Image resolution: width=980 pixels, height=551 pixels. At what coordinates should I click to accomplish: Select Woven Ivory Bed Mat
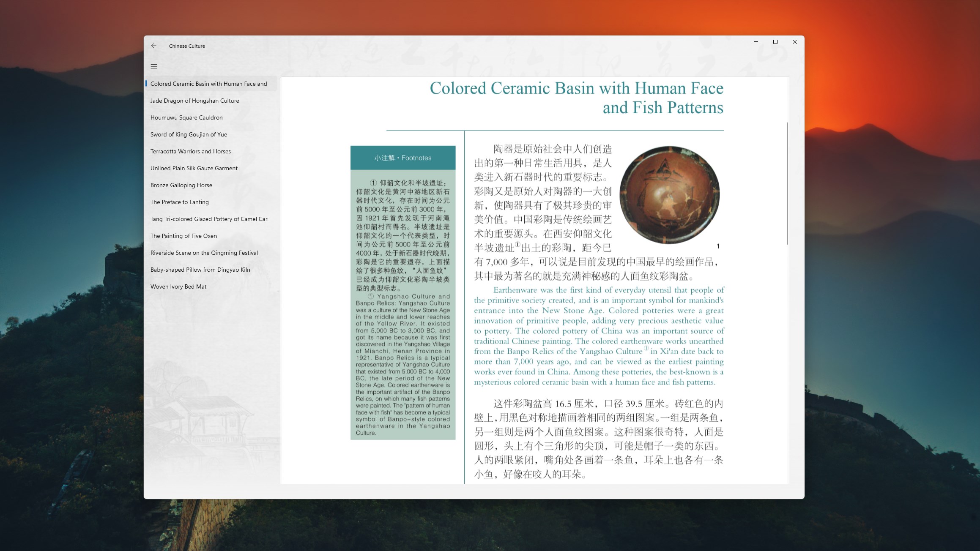point(178,286)
